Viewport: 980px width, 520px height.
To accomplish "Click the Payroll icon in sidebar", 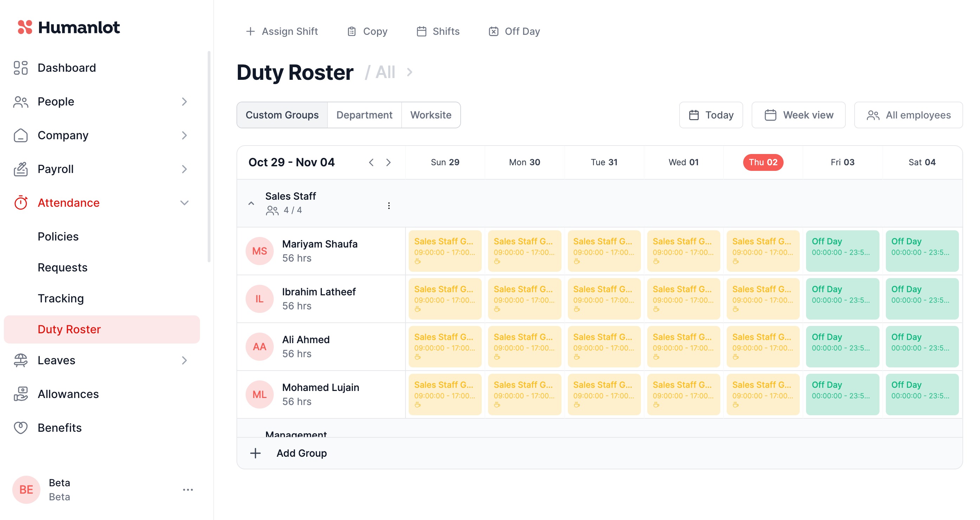I will (20, 169).
